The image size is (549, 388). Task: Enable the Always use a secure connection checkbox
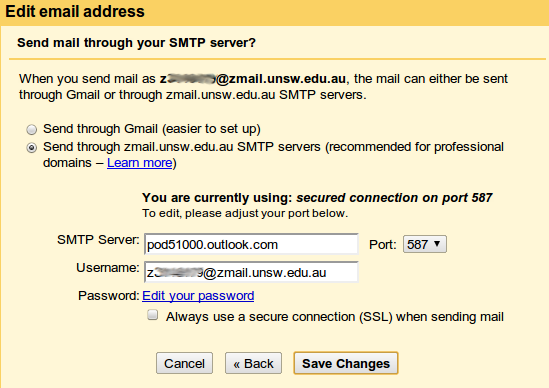pos(152,315)
